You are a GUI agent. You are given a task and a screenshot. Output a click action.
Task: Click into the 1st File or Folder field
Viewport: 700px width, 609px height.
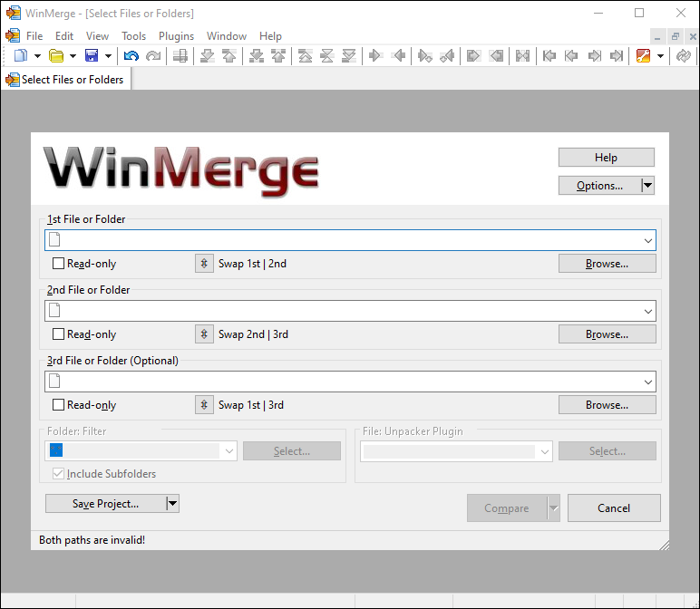pos(350,240)
